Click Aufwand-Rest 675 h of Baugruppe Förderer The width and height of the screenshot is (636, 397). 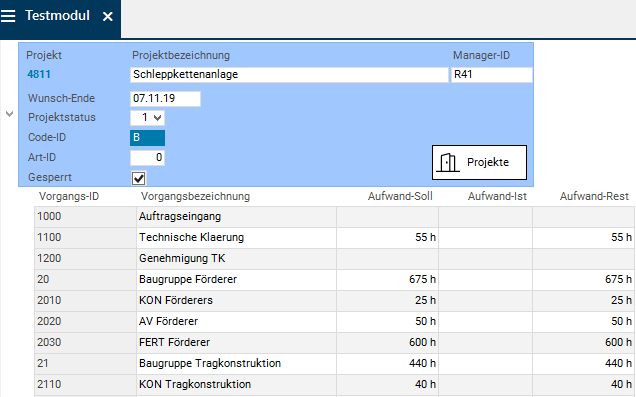(x=584, y=279)
